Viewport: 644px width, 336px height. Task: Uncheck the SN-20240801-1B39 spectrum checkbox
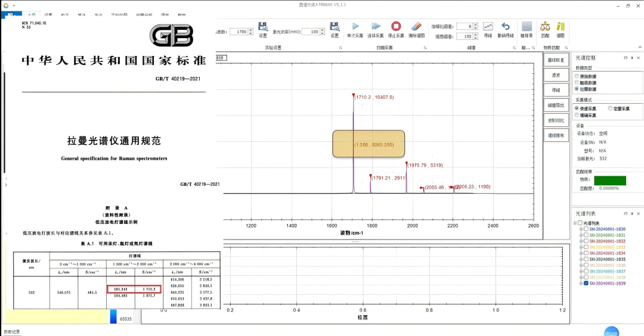click(586, 283)
